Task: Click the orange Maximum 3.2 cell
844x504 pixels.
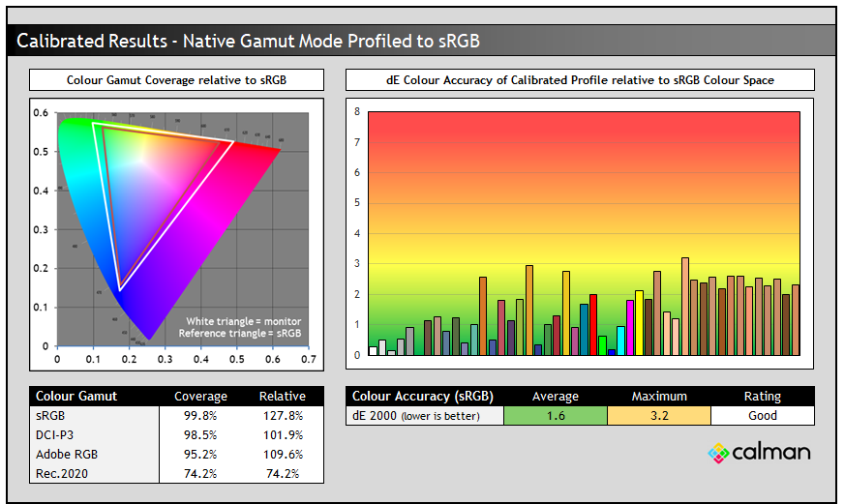Action: pyautogui.click(x=659, y=416)
